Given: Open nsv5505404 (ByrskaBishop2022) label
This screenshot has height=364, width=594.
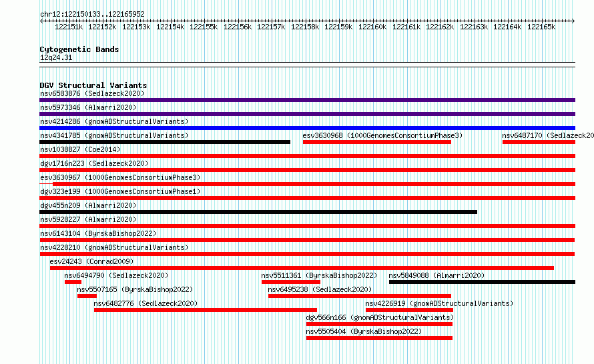Looking at the screenshot, I should [x=364, y=331].
